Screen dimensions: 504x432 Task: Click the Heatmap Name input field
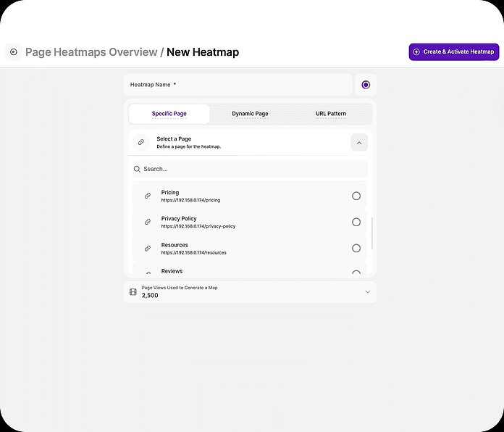[238, 85]
